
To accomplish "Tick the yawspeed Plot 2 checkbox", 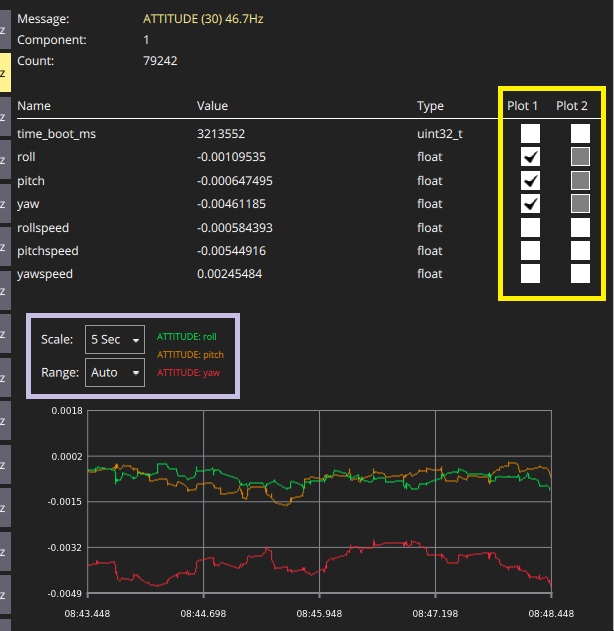I will pyautogui.click(x=580, y=273).
